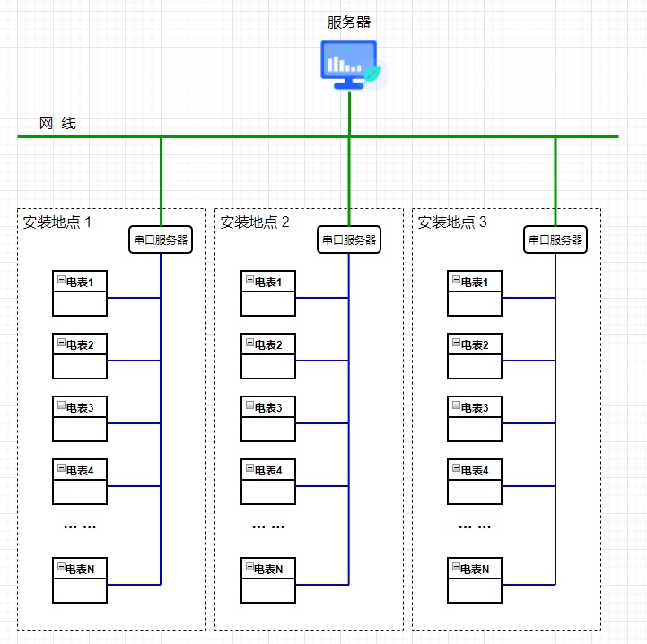Select the 串口服务器 box in 安装地点 1
Viewport: 647px width, 644px height.
[161, 239]
